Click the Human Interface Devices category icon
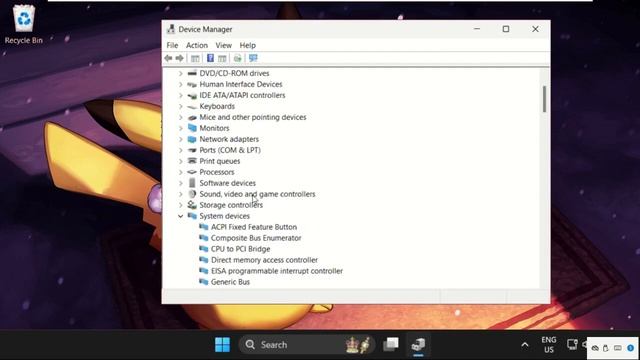640x360 pixels. pos(192,84)
